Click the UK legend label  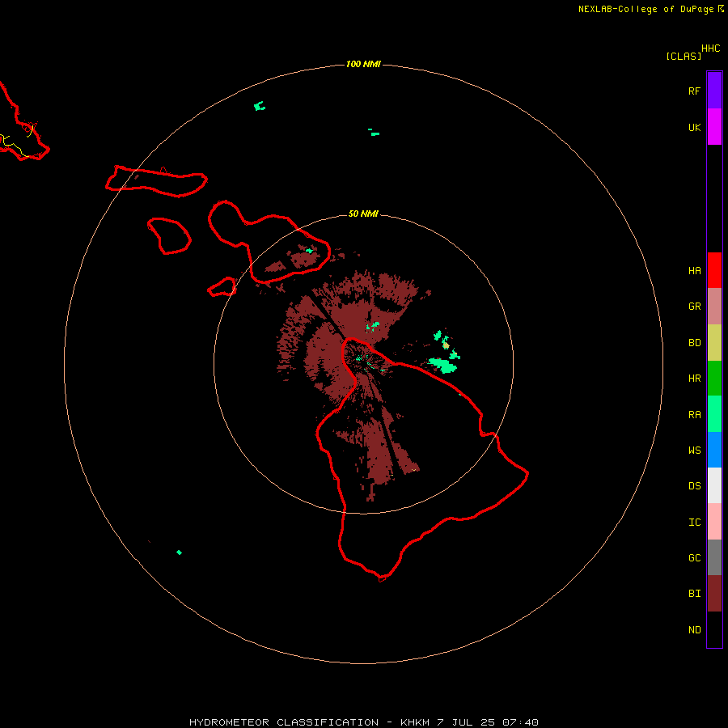point(694,127)
